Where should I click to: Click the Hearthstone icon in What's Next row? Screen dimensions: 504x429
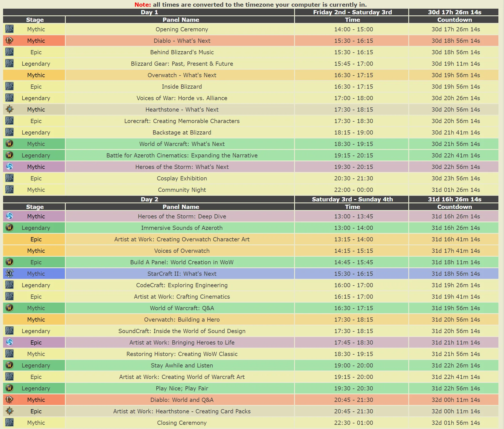pos(9,109)
